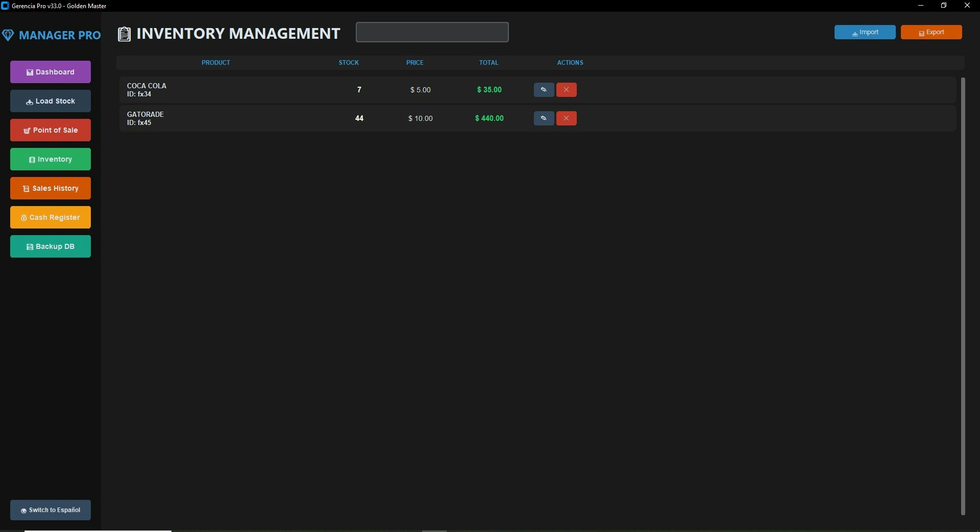The width and height of the screenshot is (980, 532).
Task: Click the STOCK column header
Action: click(x=349, y=63)
